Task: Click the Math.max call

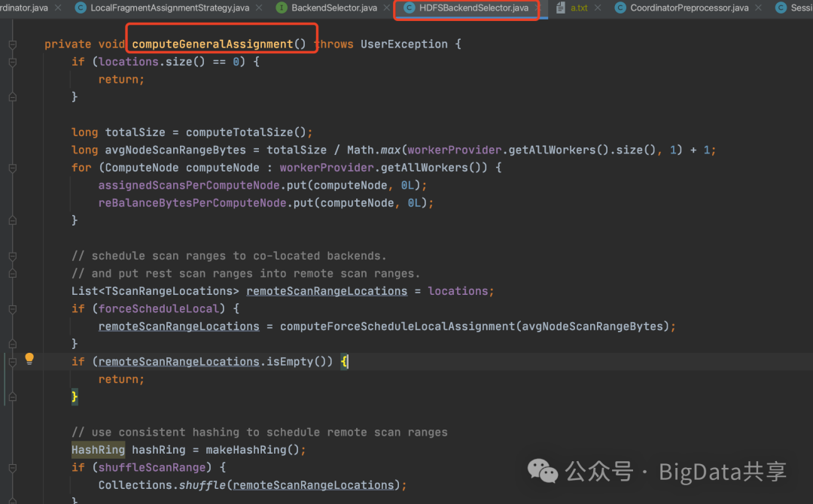Action: (x=374, y=150)
